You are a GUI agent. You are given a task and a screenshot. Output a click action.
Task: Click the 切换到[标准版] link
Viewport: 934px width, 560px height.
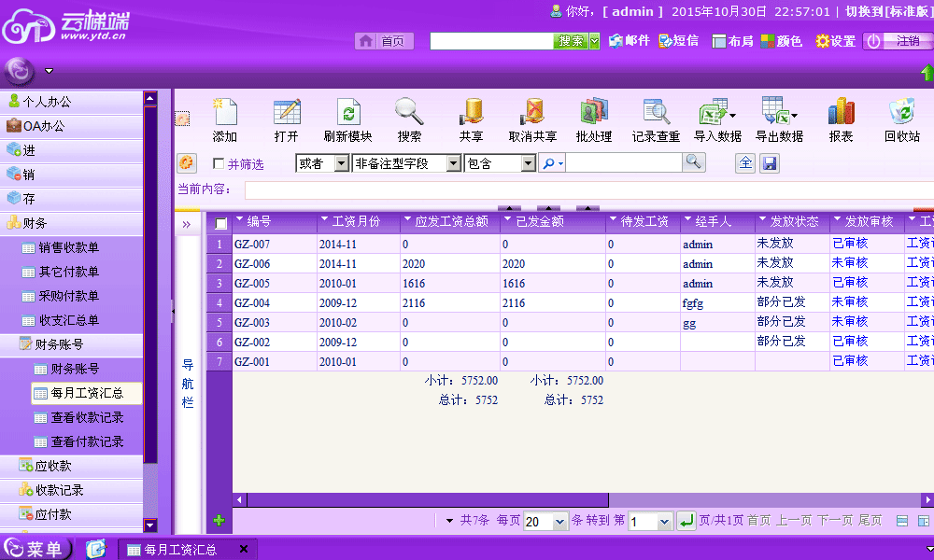click(889, 11)
